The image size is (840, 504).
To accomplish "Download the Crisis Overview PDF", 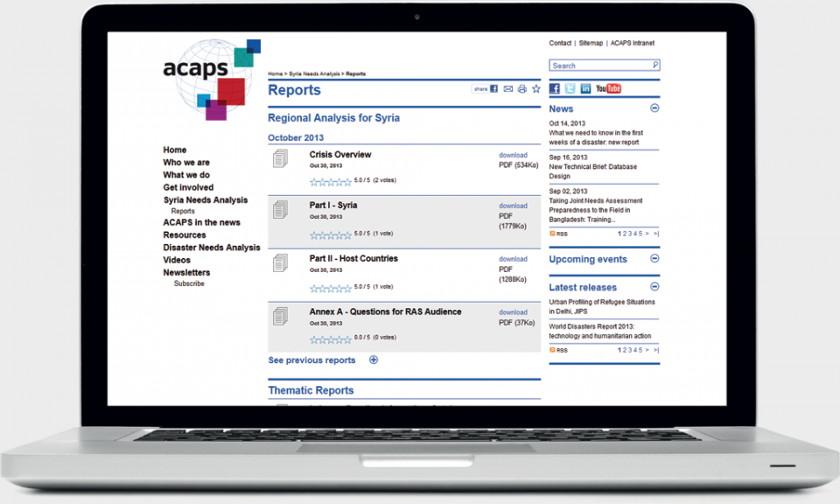I will coord(513,155).
